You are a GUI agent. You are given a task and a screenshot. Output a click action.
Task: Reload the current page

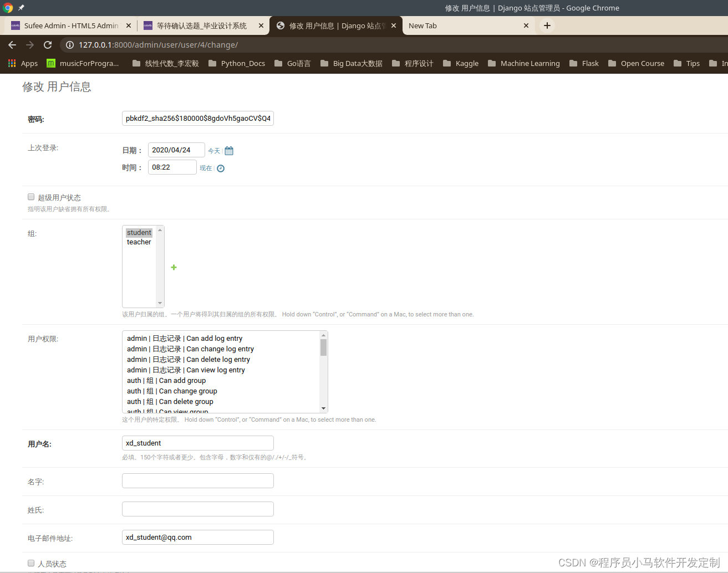(x=48, y=45)
